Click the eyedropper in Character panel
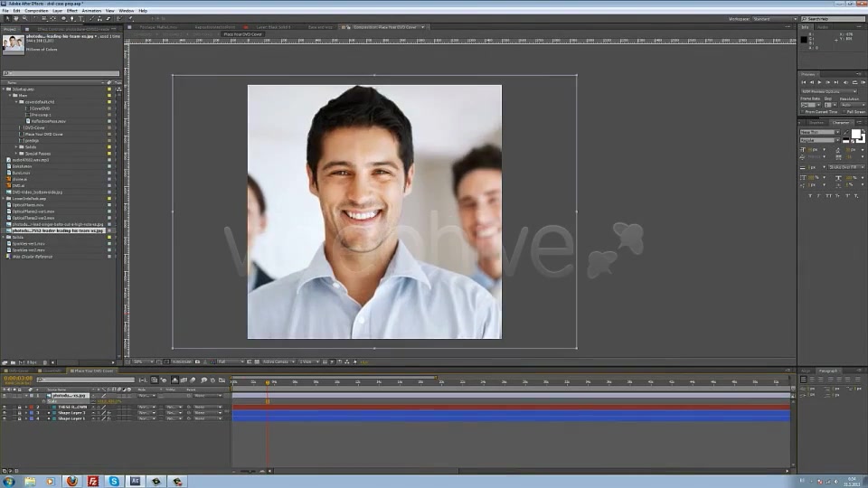 point(846,132)
